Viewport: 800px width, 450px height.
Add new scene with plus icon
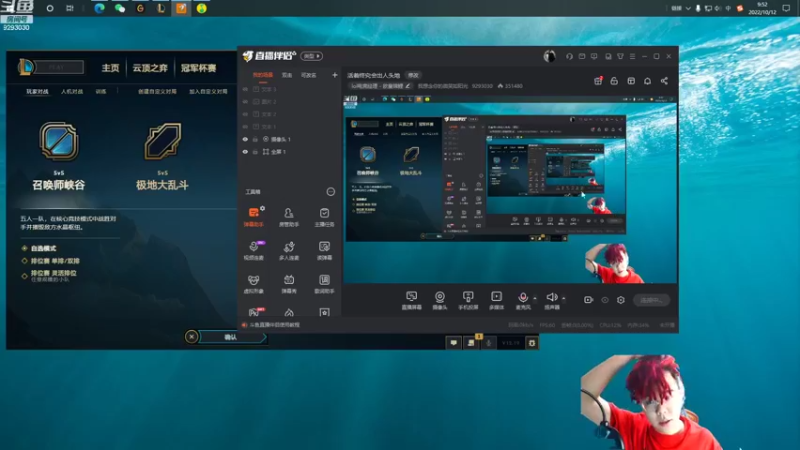click(335, 75)
